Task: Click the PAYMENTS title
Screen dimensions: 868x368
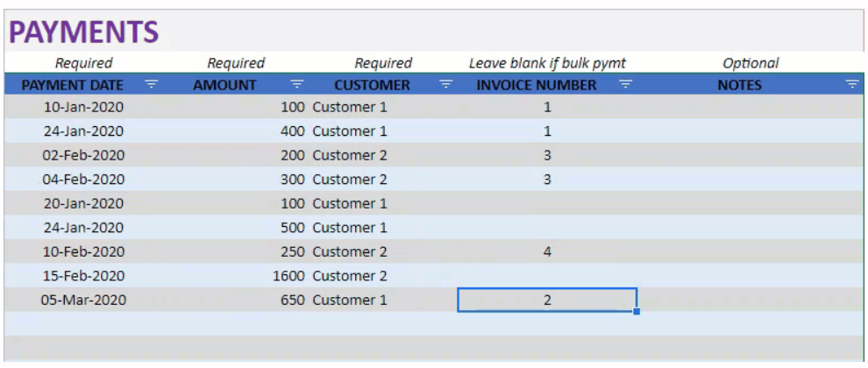Action: (84, 32)
